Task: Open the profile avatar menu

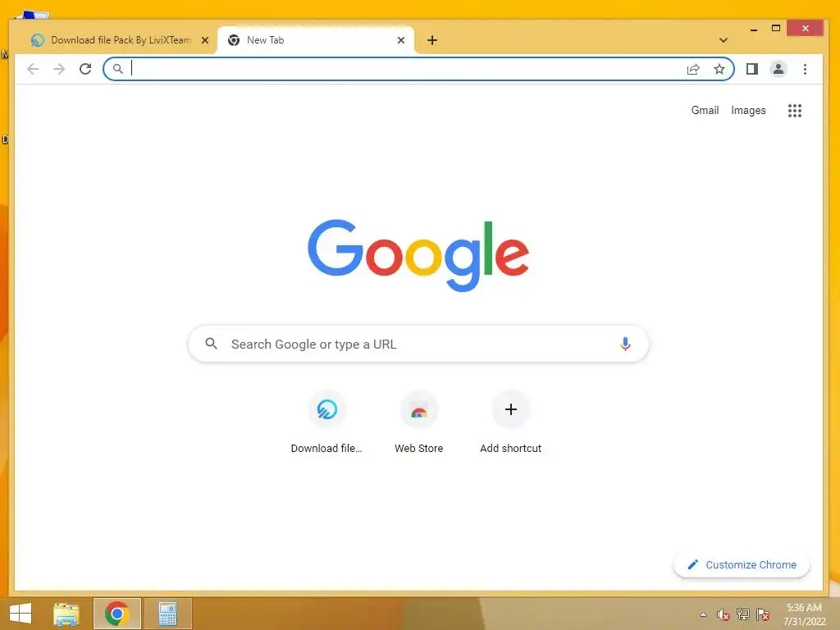Action: click(778, 69)
